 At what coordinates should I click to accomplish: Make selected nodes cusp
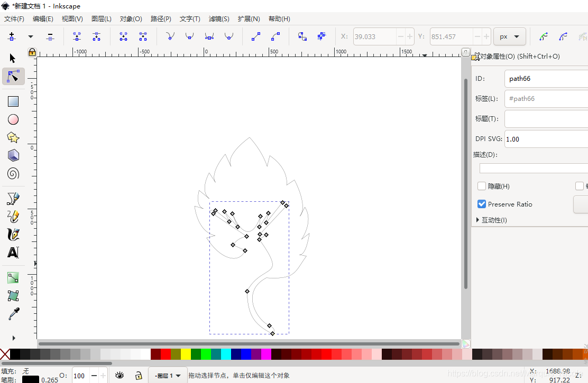[x=170, y=36]
